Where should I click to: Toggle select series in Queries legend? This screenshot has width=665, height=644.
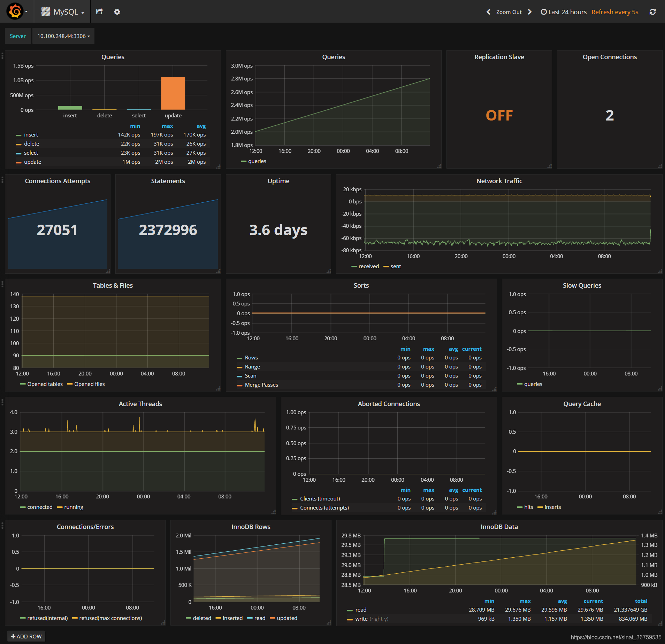click(x=31, y=153)
